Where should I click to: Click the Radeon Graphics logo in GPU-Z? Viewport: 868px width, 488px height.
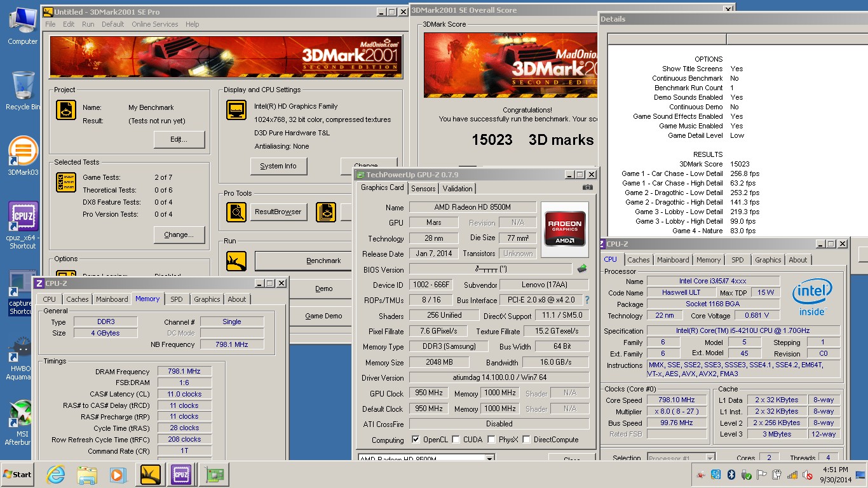pos(565,229)
